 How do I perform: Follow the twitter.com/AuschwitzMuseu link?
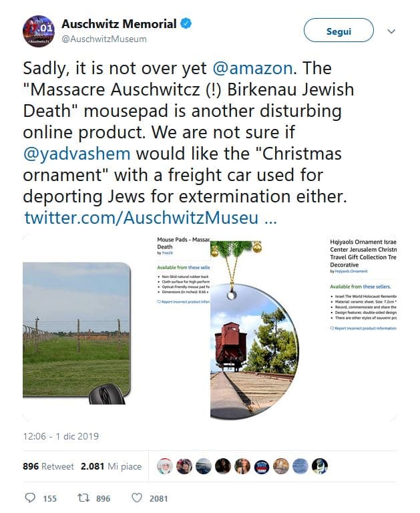(150, 218)
